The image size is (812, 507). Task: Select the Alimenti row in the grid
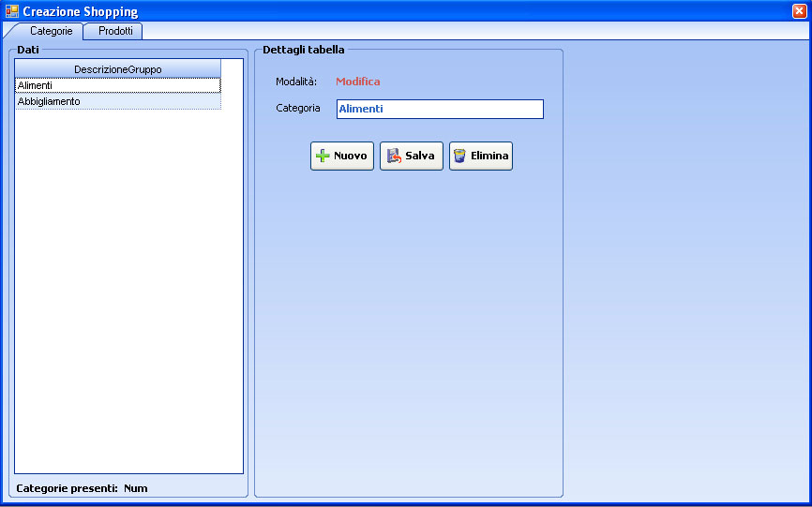point(117,85)
